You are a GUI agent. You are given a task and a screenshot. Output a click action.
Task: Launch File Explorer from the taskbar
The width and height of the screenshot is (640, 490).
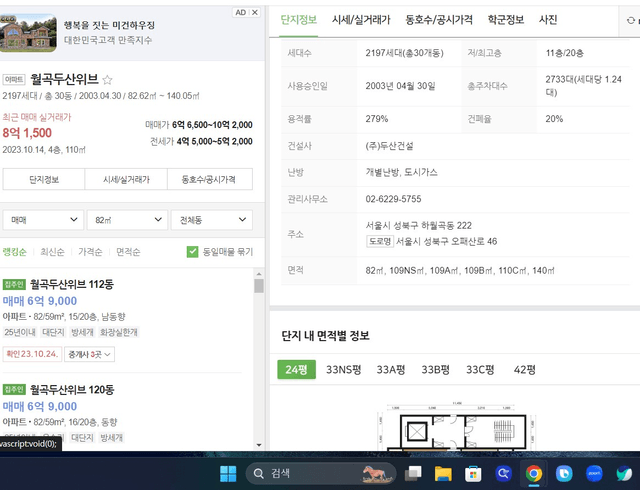(443, 474)
